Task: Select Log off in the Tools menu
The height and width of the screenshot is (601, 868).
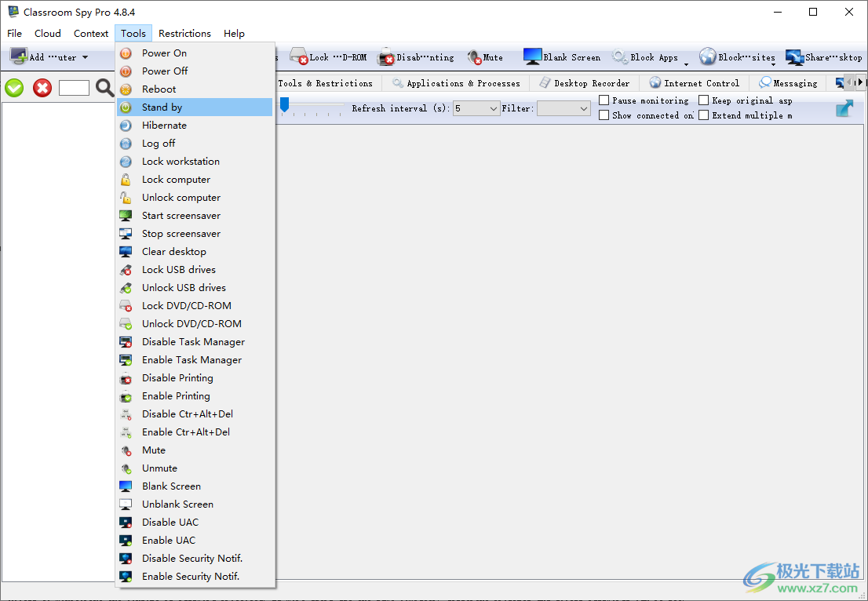Action: pyautogui.click(x=195, y=144)
